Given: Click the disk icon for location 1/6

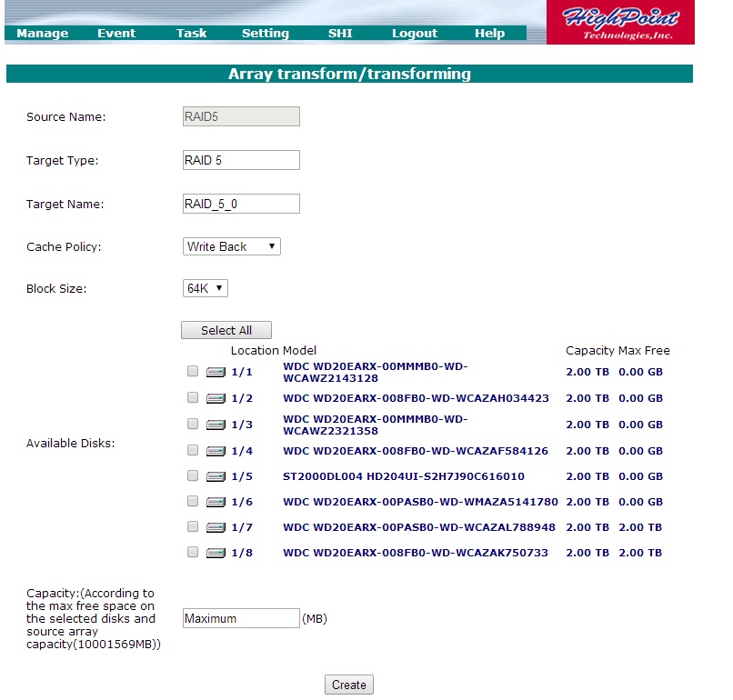Looking at the screenshot, I should (216, 502).
